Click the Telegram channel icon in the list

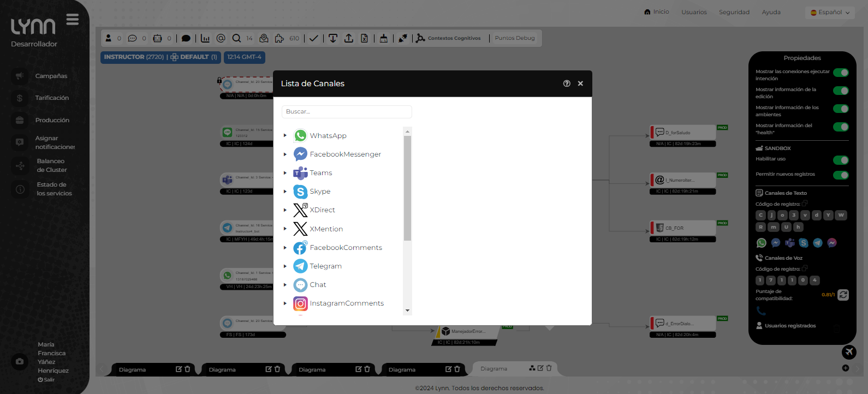coord(300,266)
